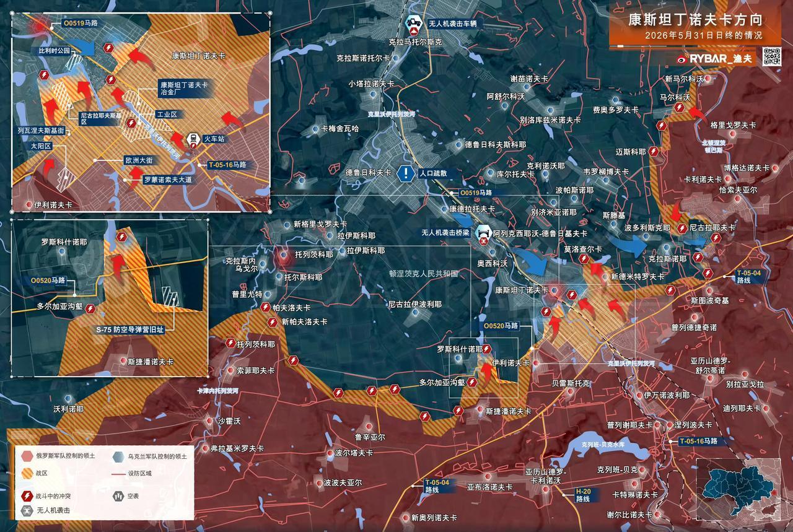Click the settlement dot beside 鲁辛亚尔
This screenshot has height=532, width=793.
(x=370, y=426)
